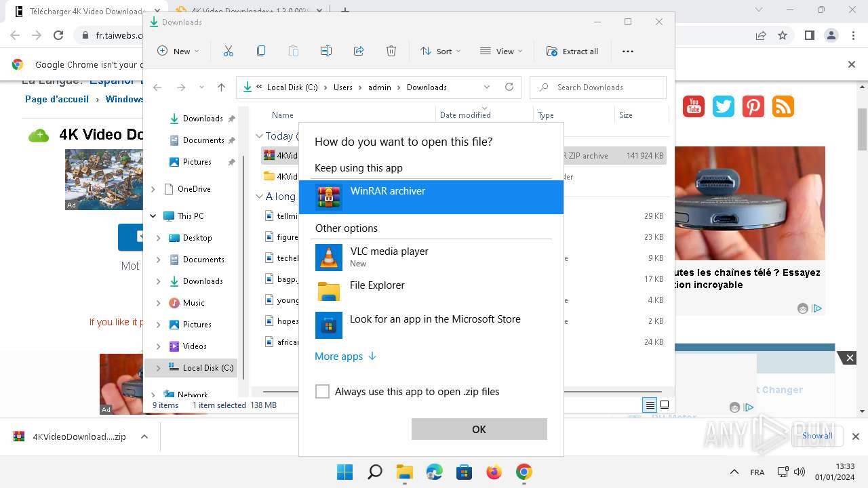Image resolution: width=868 pixels, height=488 pixels.
Task: Choose VLC media player to open file
Action: click(431, 258)
